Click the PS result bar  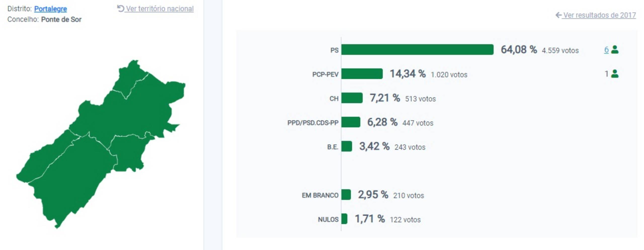417,50
